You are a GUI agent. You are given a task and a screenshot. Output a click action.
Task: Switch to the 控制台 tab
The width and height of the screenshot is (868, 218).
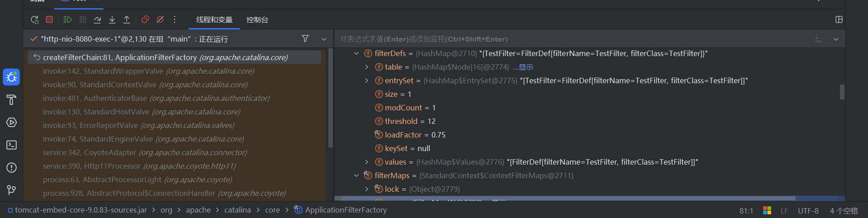tap(257, 20)
